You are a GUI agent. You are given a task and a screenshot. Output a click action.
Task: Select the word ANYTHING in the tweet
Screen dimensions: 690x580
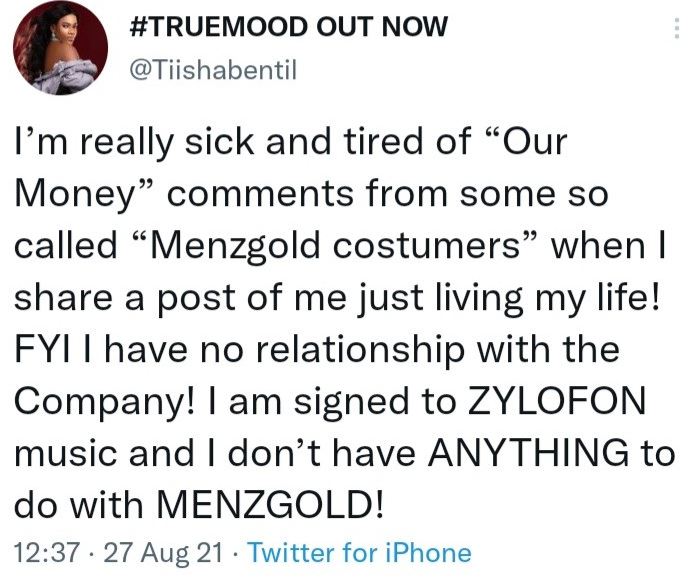tap(529, 453)
